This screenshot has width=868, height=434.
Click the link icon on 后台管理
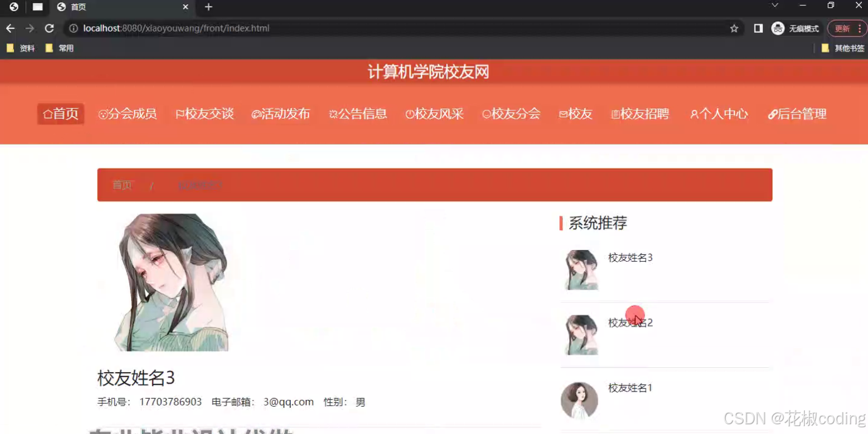[x=772, y=114]
